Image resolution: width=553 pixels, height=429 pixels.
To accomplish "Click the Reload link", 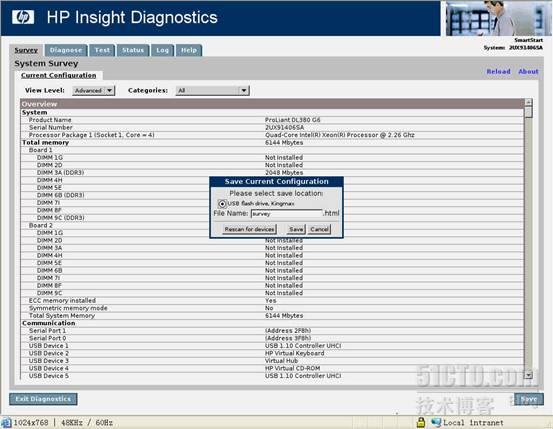I will pos(498,72).
